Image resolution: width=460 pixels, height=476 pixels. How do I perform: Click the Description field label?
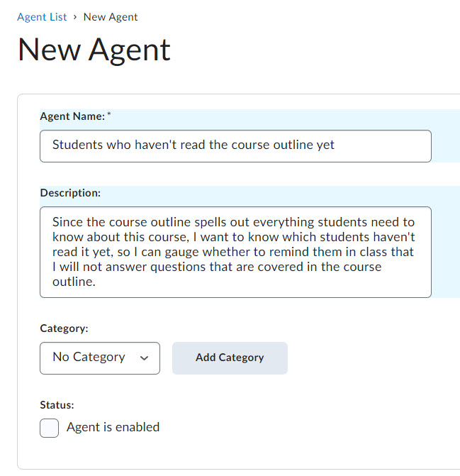coord(70,192)
